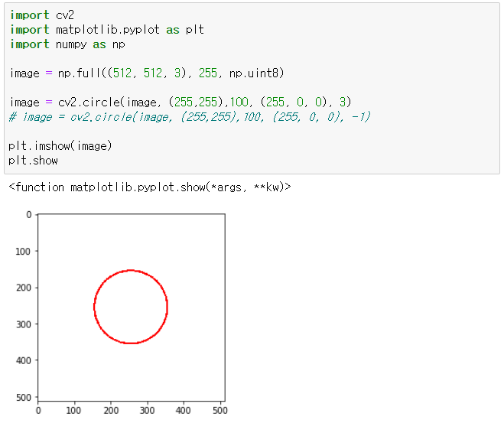The height and width of the screenshot is (423, 504).
Task: Click the cv2.circle line with thickness 3
Action: (x=180, y=102)
